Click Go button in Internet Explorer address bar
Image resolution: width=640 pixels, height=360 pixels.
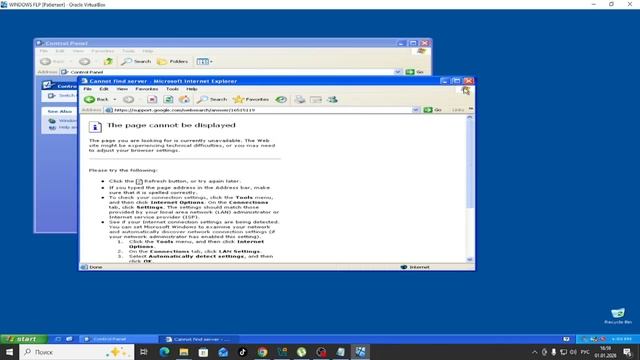tap(433, 110)
